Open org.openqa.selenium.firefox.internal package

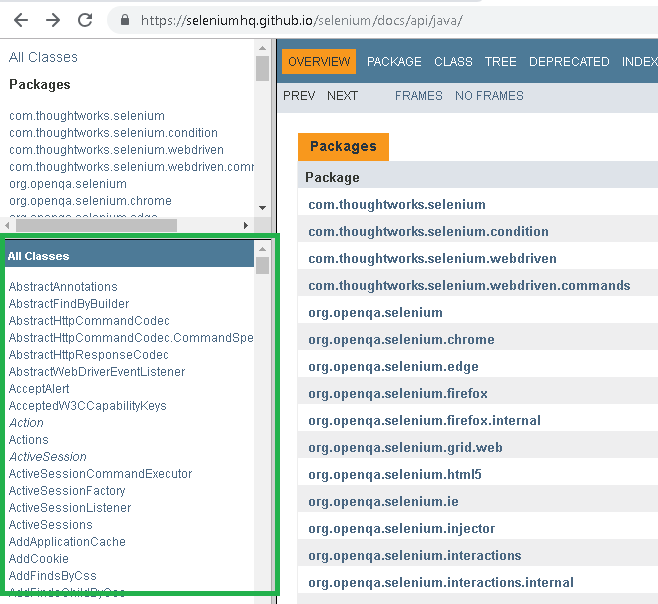coord(424,420)
